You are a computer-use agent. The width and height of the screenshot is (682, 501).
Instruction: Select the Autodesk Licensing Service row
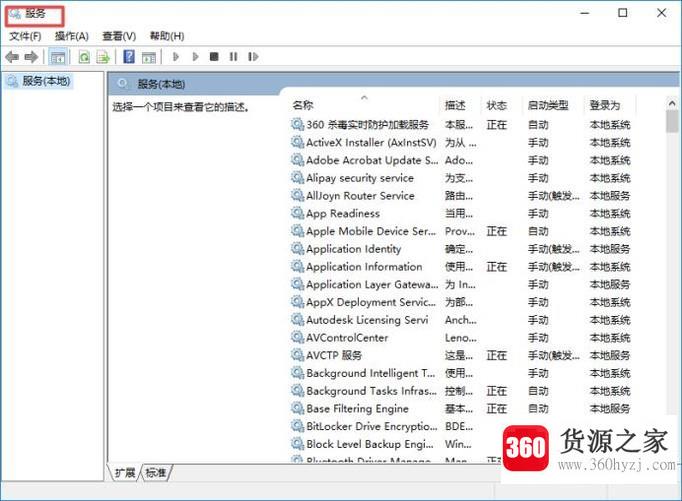pyautogui.click(x=460, y=320)
